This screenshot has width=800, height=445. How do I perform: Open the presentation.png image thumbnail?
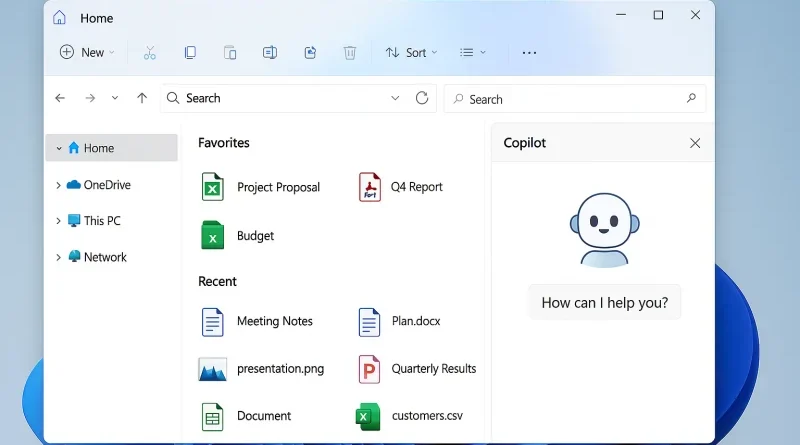pos(212,369)
